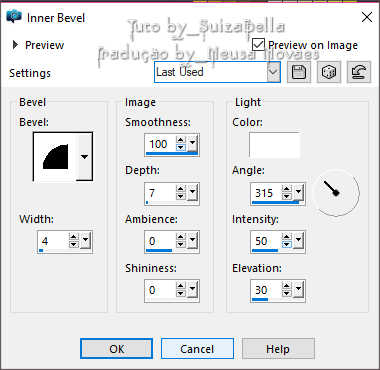Click the Intensity value field showing 50
The height and width of the screenshot is (370, 380).
click(x=266, y=241)
